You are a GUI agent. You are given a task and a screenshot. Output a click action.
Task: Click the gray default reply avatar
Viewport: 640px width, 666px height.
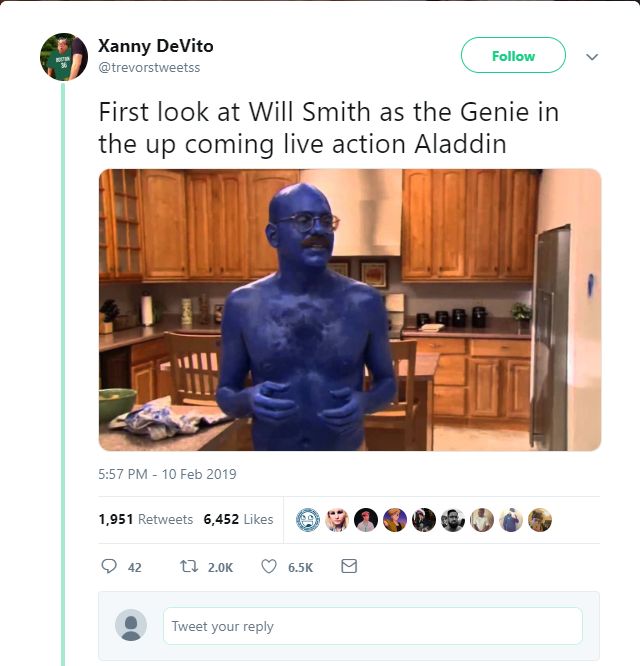131,625
